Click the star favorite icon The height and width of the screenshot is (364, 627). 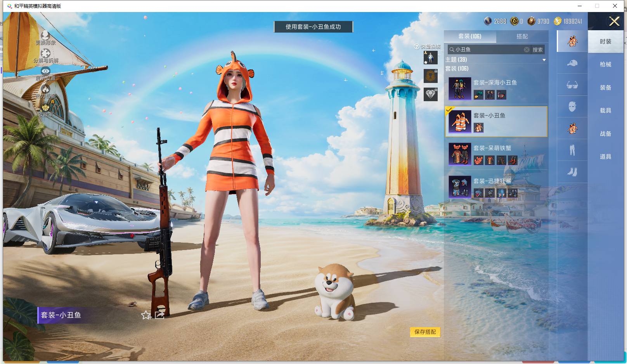146,315
